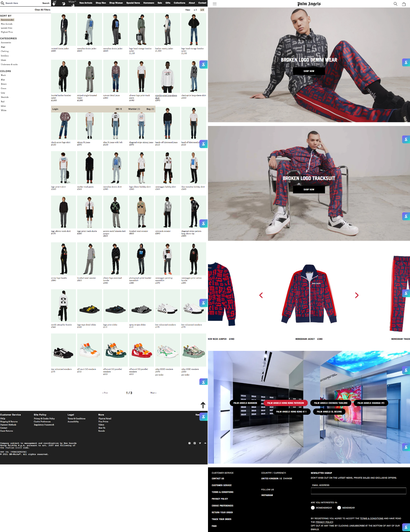Image resolution: width=410 pixels, height=532 pixels.
Task: Filter category by Clothing
Action: pos(5,51)
